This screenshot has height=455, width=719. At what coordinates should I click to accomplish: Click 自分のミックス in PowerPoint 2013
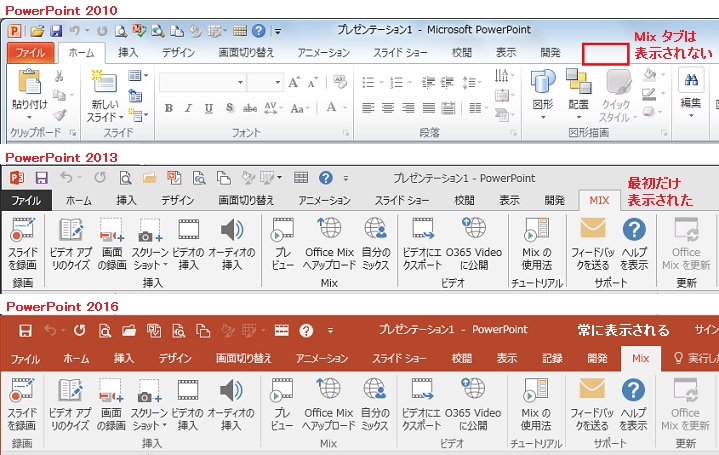pos(376,244)
